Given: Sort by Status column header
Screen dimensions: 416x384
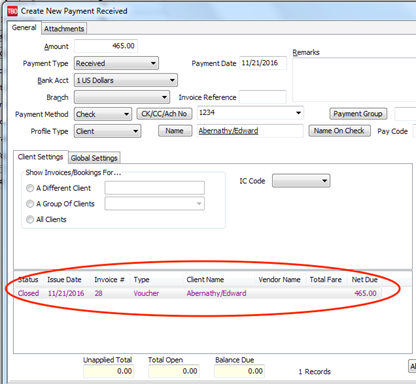Looking at the screenshot, I should [x=29, y=280].
